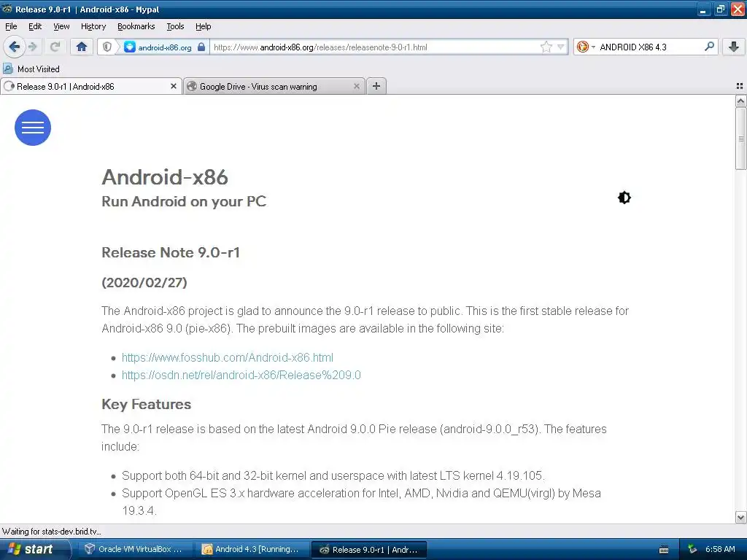747x560 pixels.
Task: Click the Run Android on your PC subtitle
Action: (184, 201)
